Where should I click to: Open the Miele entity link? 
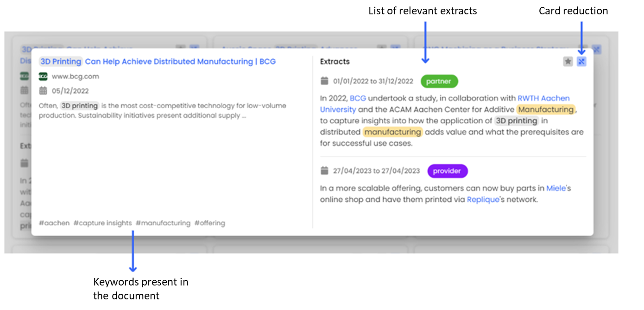556,188
